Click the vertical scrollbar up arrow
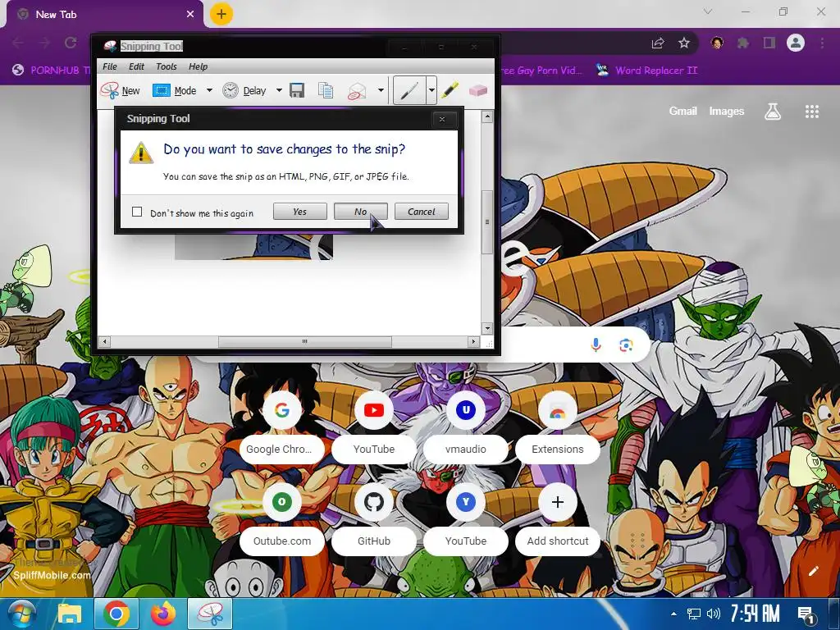 [x=487, y=116]
